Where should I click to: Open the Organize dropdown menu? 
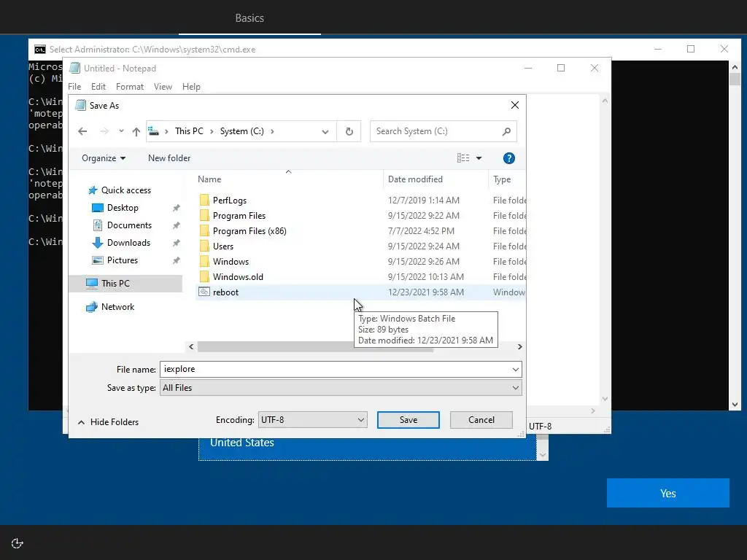[104, 158]
